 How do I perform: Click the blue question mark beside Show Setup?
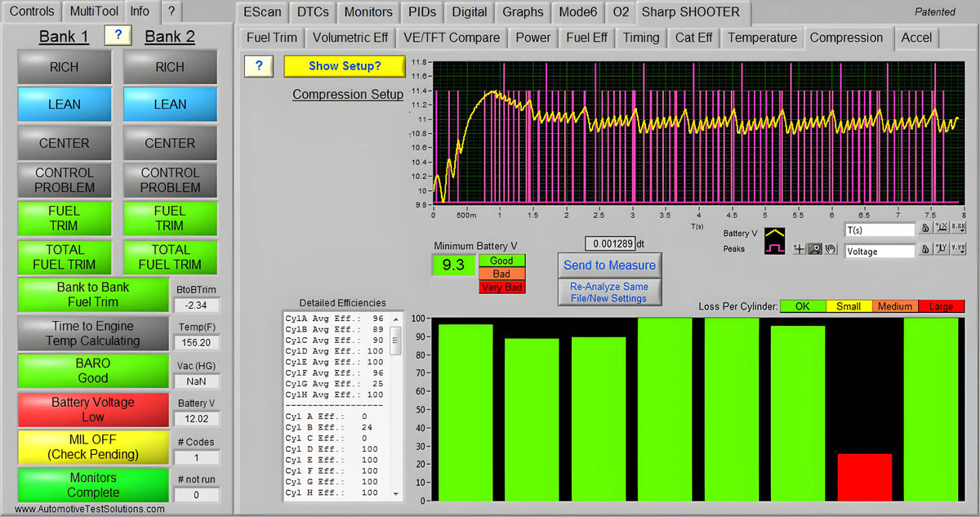click(259, 66)
